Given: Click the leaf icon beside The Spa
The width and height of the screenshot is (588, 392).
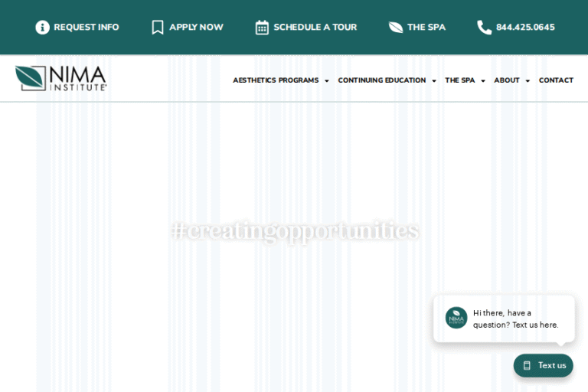Looking at the screenshot, I should pos(396,28).
